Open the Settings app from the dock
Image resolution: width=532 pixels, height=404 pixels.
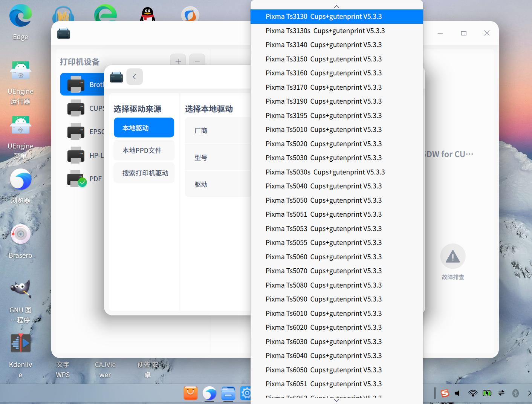246,393
